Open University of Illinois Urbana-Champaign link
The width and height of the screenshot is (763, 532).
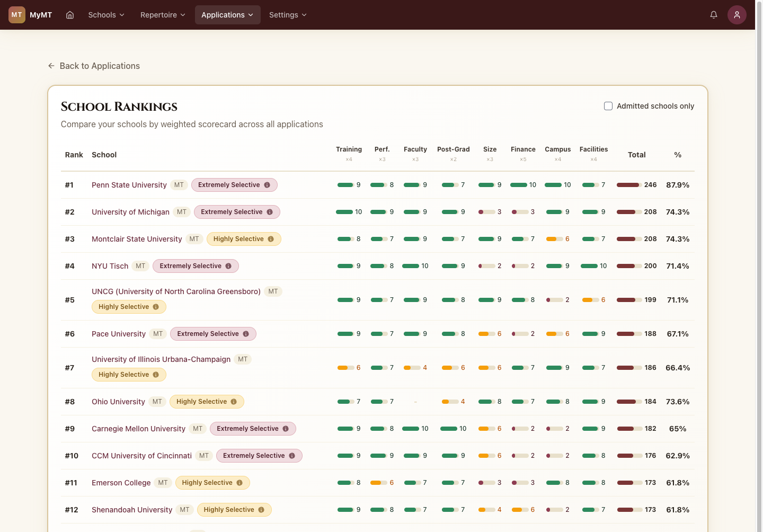pyautogui.click(x=161, y=359)
